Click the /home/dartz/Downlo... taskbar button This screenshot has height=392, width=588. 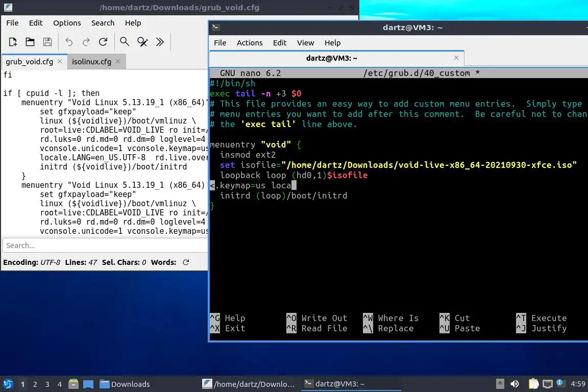pos(248,384)
